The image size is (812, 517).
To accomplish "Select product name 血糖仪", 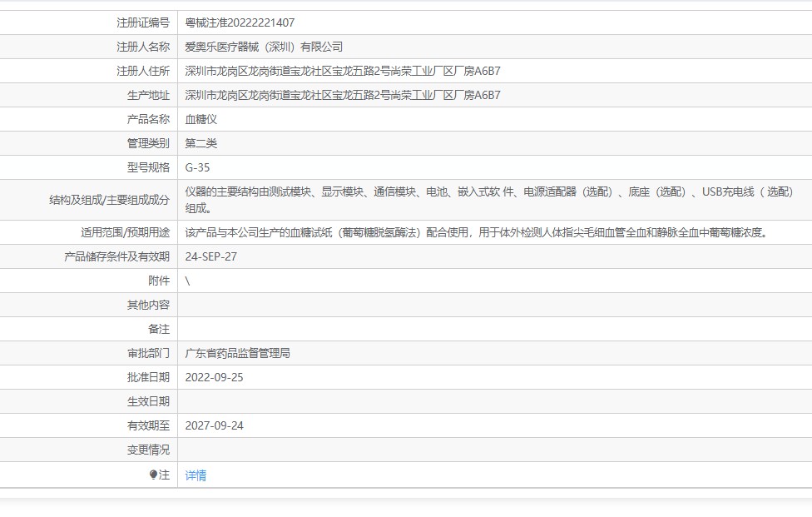I will [201, 119].
